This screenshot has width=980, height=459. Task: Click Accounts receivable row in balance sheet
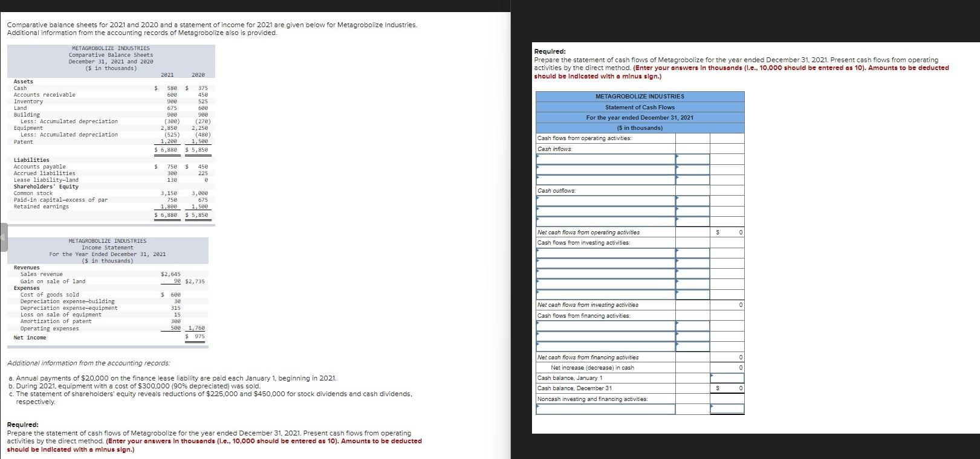coord(111,95)
